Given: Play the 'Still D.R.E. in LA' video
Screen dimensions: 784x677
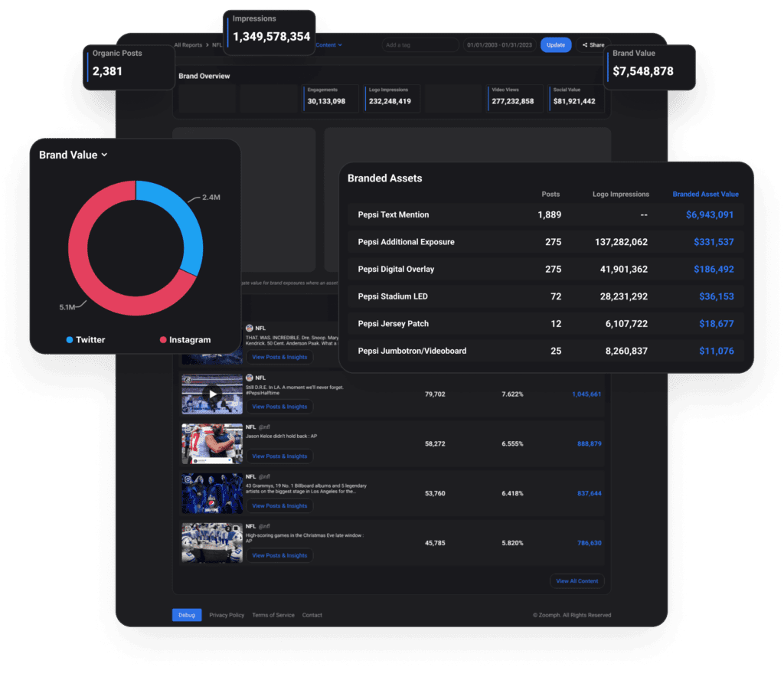Looking at the screenshot, I should tap(213, 394).
